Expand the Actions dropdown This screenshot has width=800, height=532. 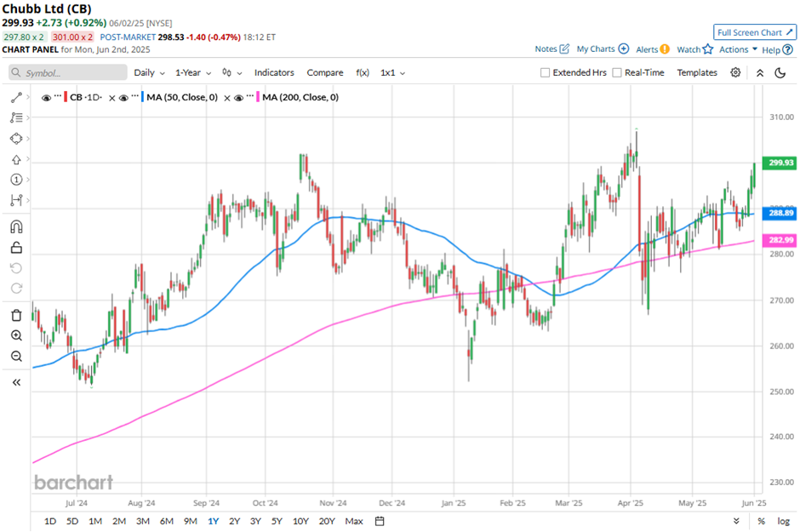click(x=738, y=49)
